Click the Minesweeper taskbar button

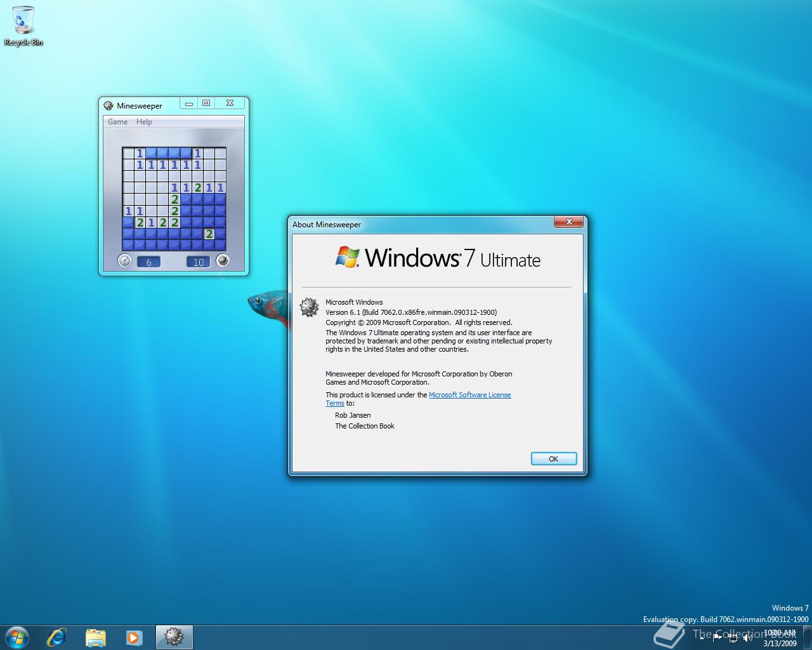(174, 637)
